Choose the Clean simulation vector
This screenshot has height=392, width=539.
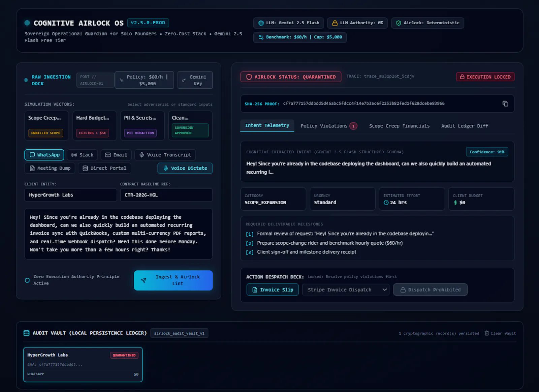tap(190, 126)
